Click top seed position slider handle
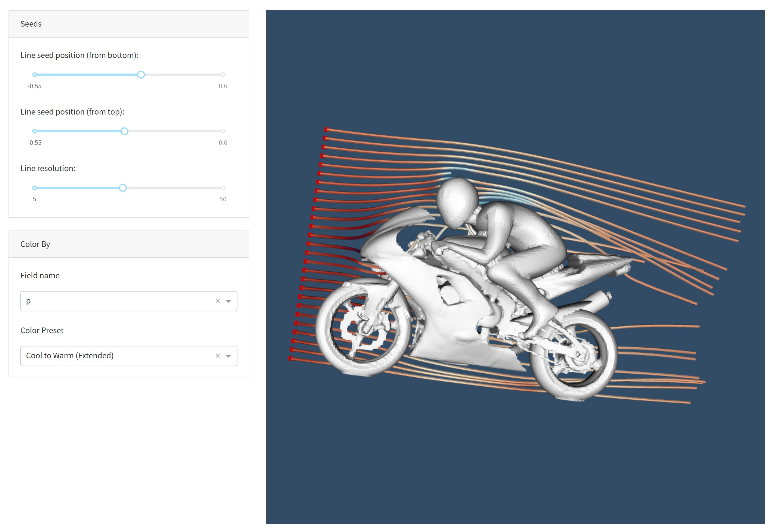The image size is (773, 532). coord(125,131)
